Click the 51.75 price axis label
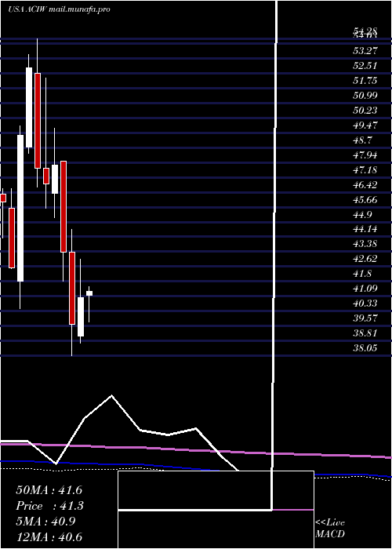 point(365,81)
